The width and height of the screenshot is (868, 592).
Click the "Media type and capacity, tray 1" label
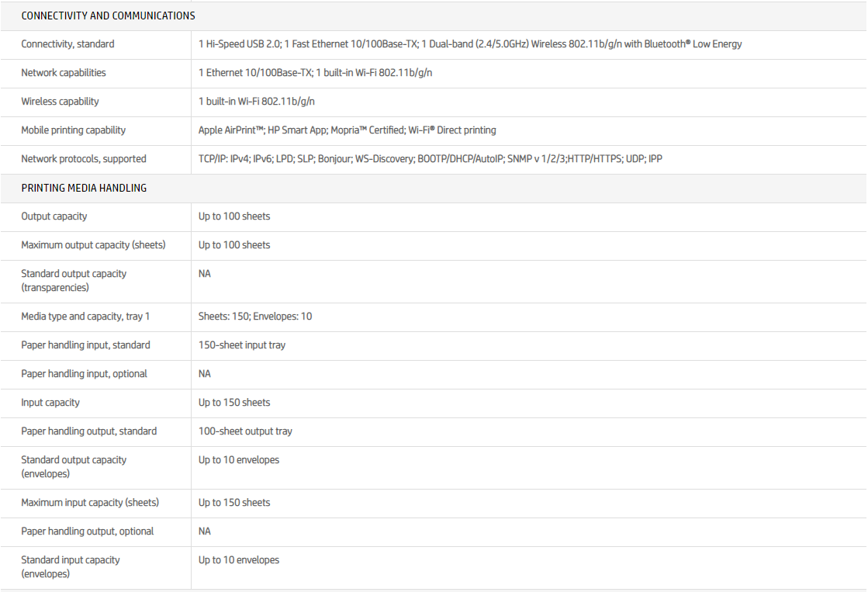click(x=85, y=317)
